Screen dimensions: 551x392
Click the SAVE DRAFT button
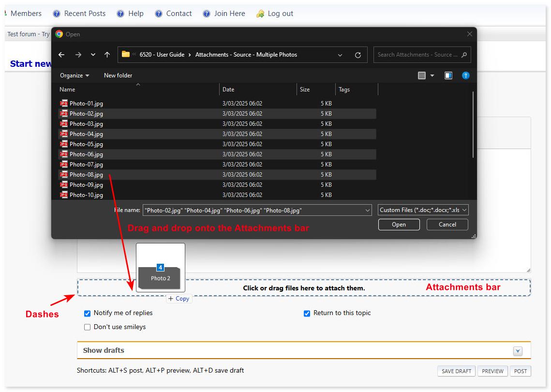click(x=456, y=371)
